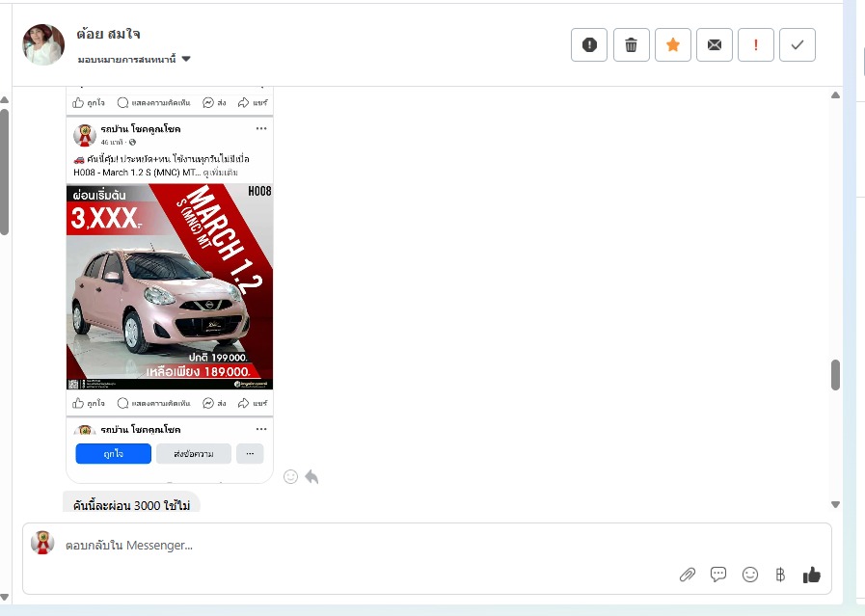
Task: Click the ส่งข้อความ button
Action: pyautogui.click(x=194, y=454)
